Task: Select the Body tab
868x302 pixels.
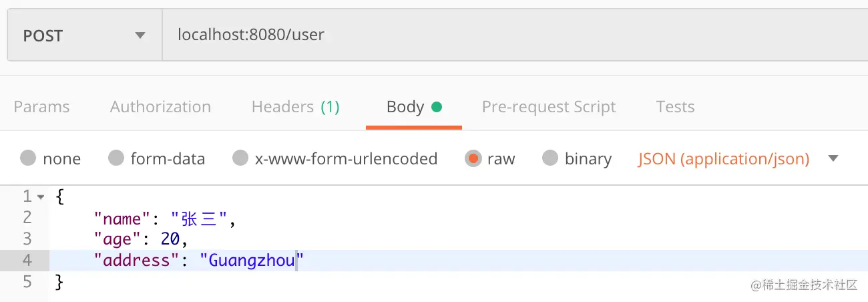Action: coord(405,107)
